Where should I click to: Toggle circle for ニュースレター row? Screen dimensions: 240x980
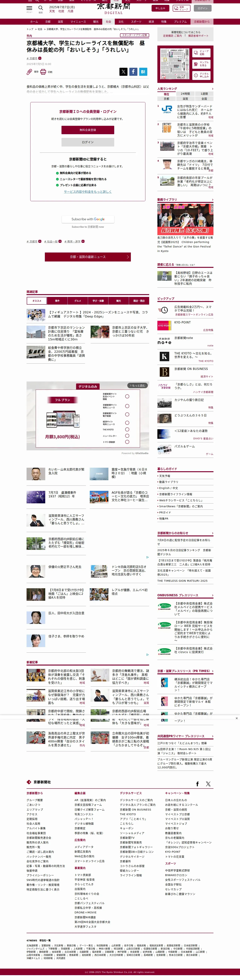point(127,436)
